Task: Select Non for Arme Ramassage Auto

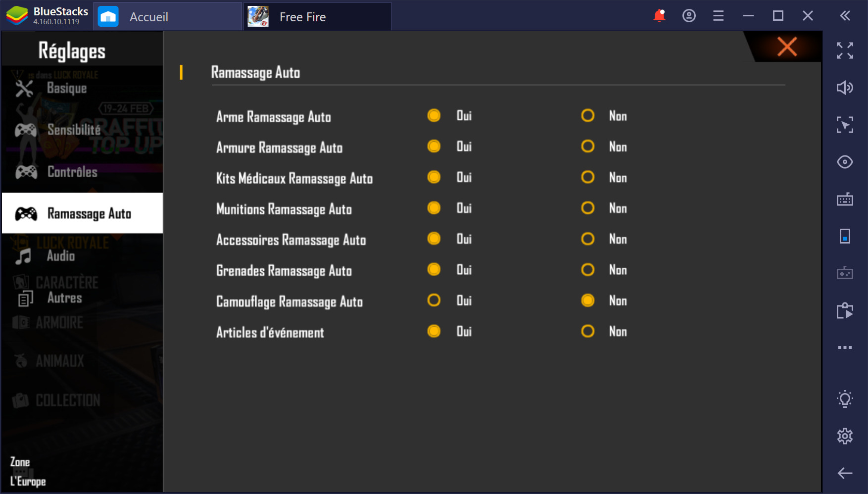Action: coord(588,116)
